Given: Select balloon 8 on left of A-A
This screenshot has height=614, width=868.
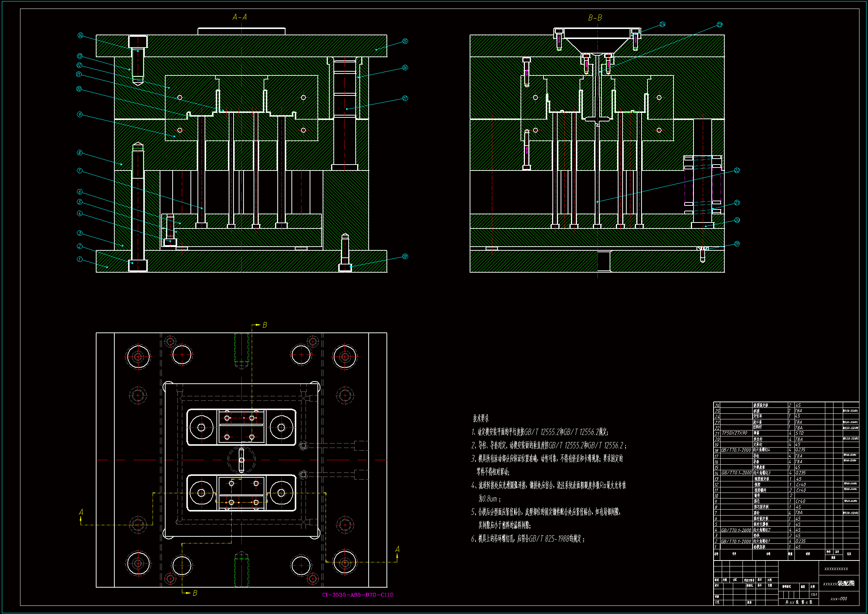Looking at the screenshot, I should 79,152.
